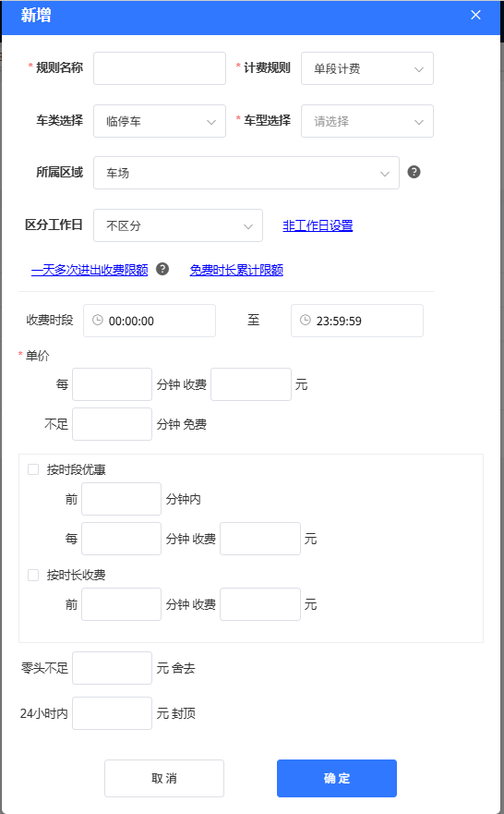Focus the 零头不足 元 舍去 input
This screenshot has width=504, height=814.
click(x=112, y=668)
